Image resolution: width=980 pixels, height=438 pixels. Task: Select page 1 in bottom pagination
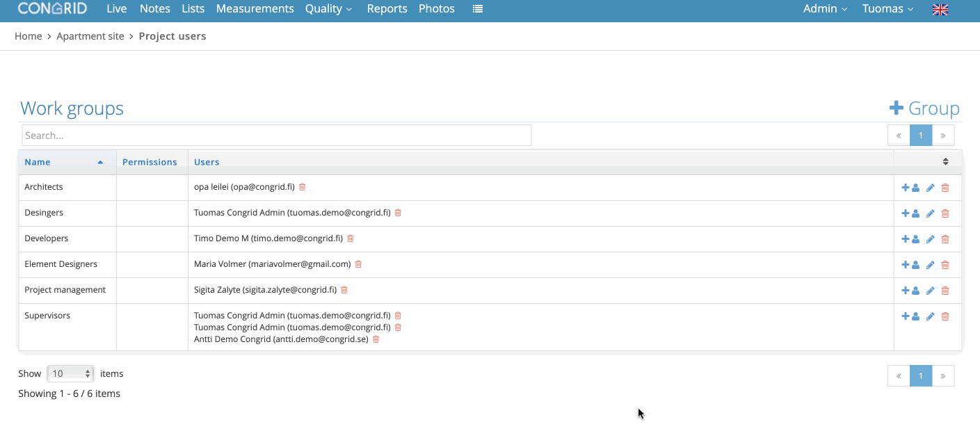coord(921,376)
